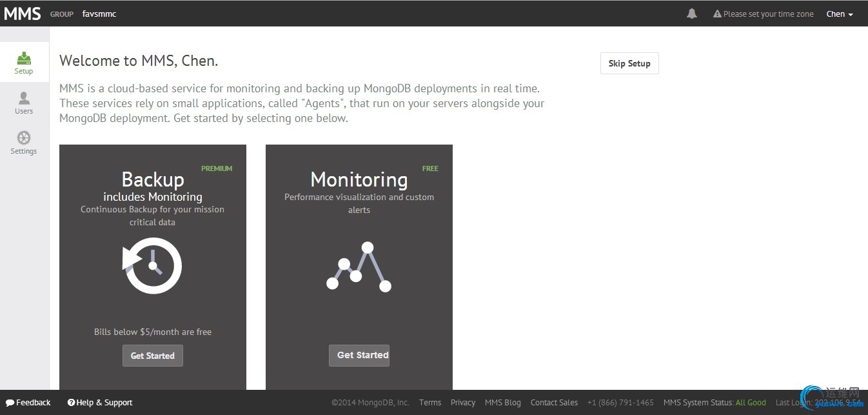Open the notifications bell
The width and height of the screenshot is (868, 415).
692,14
